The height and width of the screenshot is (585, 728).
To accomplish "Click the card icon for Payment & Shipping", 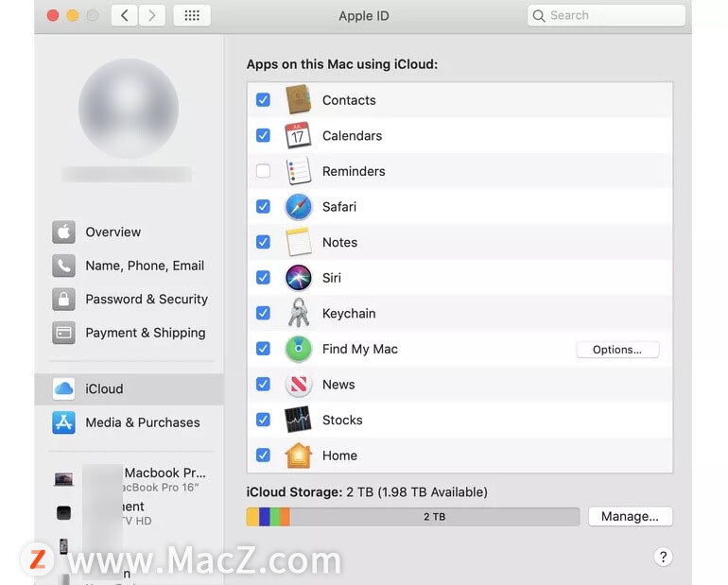I will [x=63, y=333].
